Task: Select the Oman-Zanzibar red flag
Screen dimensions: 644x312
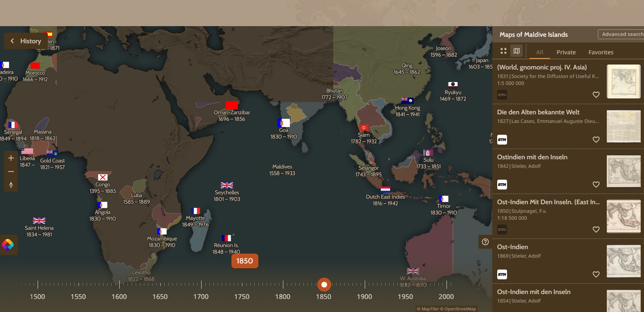Action: [x=232, y=105]
